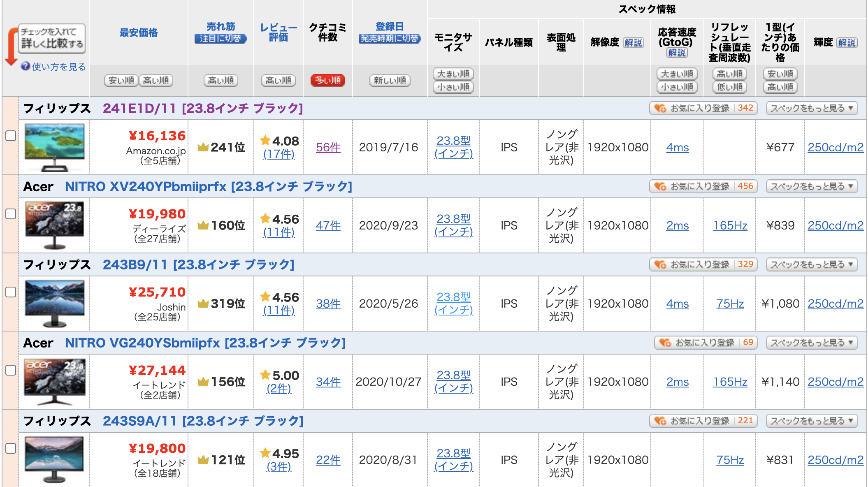This screenshot has height=487, width=868.
Task: Expand more specs for NITRO VG240YSbmiipfx
Action: click(812, 343)
